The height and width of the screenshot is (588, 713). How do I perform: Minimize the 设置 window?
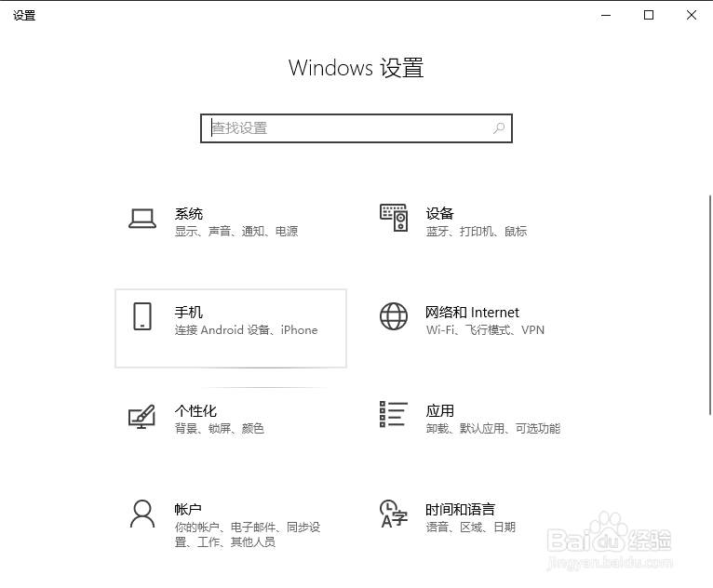[606, 15]
